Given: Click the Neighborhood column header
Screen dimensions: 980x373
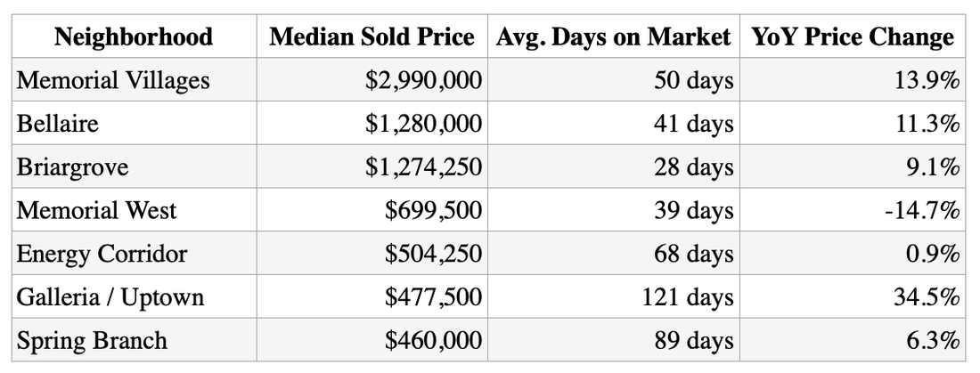Looking at the screenshot, I should [134, 36].
